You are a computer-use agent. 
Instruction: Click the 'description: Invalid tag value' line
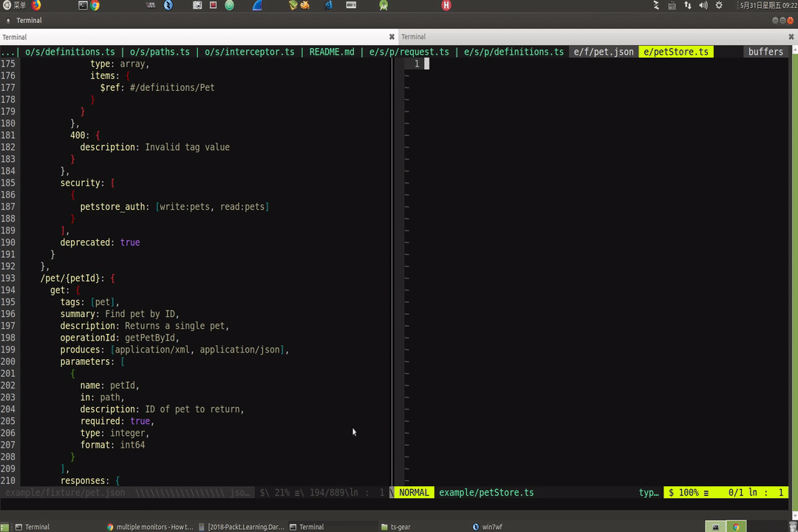coord(154,147)
